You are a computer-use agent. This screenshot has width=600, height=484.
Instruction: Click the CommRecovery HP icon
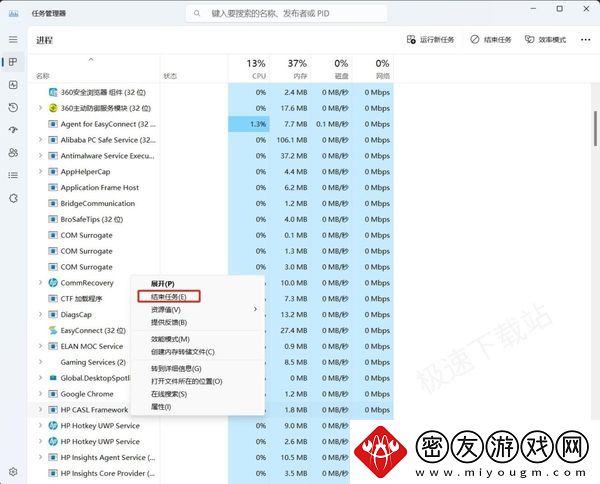click(x=53, y=283)
